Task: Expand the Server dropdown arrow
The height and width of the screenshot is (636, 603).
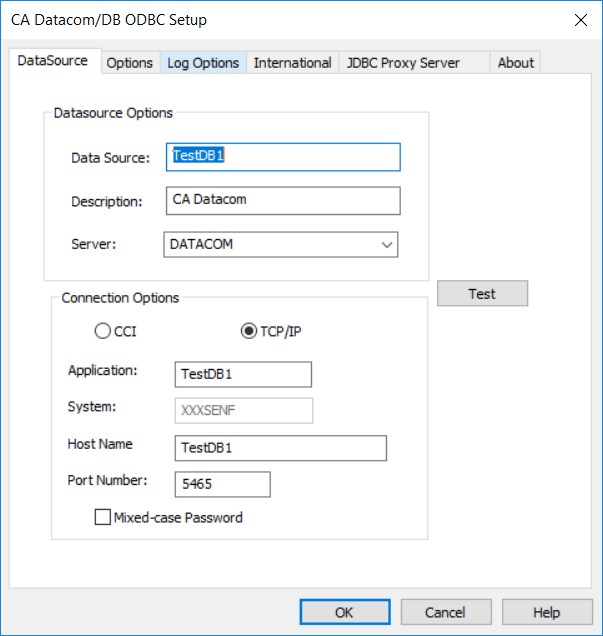Action: (386, 245)
